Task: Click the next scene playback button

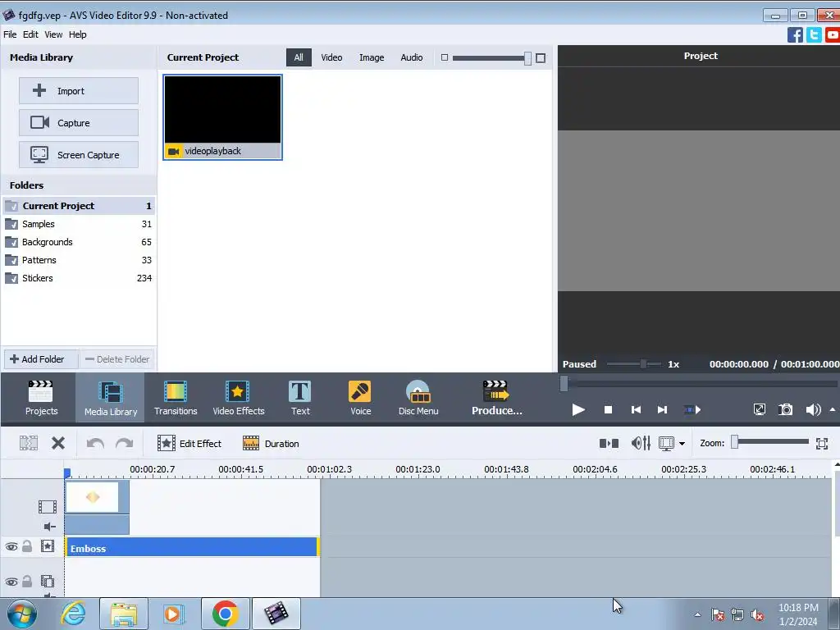Action: tap(692, 410)
